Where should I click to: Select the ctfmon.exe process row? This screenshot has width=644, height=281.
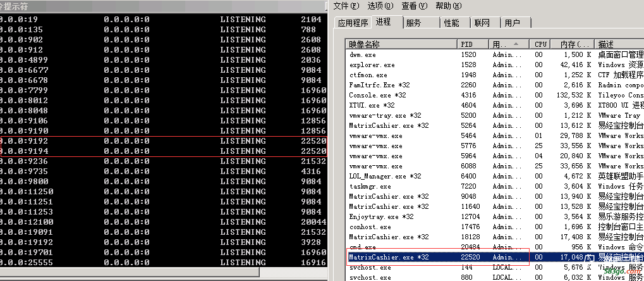pos(495,75)
